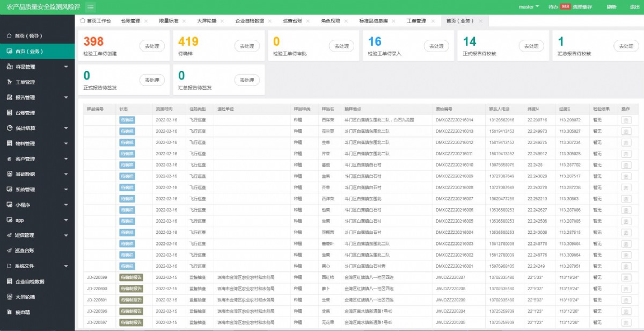Open operation icon for row DMXCZZ220216012
This screenshot has height=331, width=644.
click(x=626, y=142)
